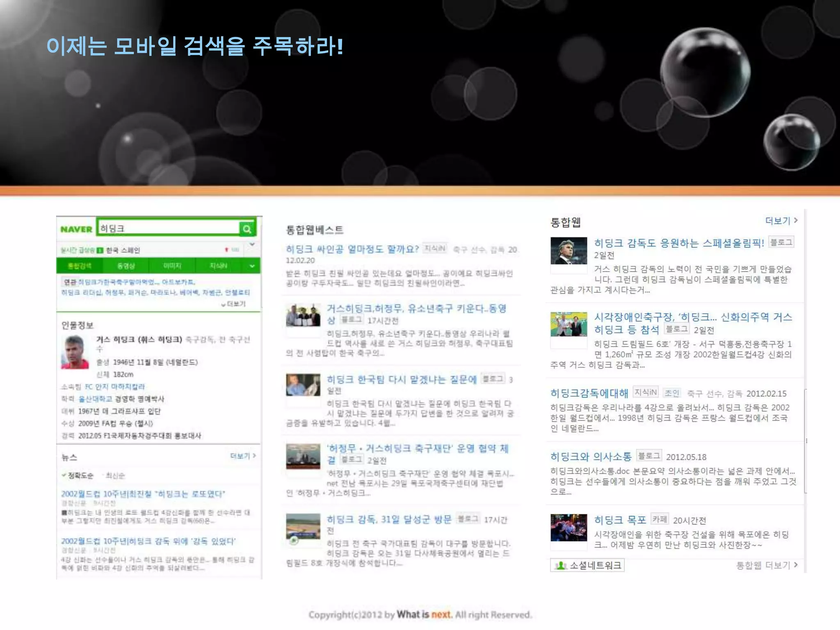Click related search 히딩크 리더십
This screenshot has width=840, height=630.
82,292
